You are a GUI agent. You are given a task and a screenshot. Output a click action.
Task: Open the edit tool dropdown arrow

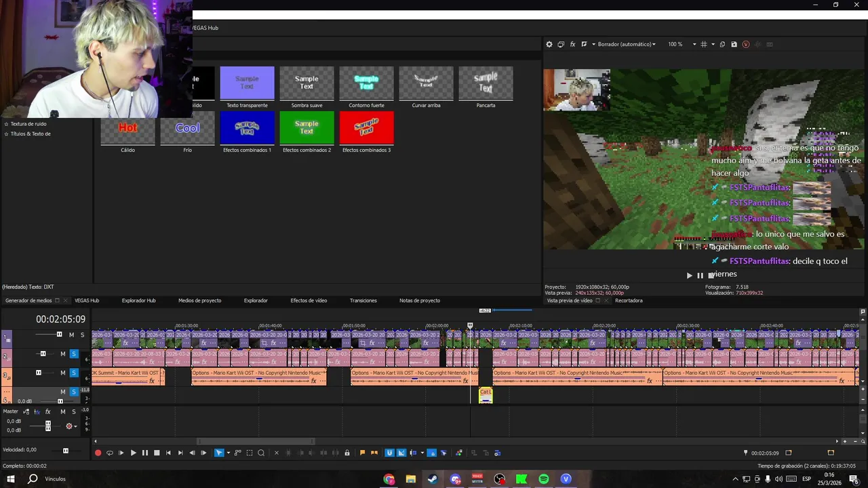[x=229, y=453]
